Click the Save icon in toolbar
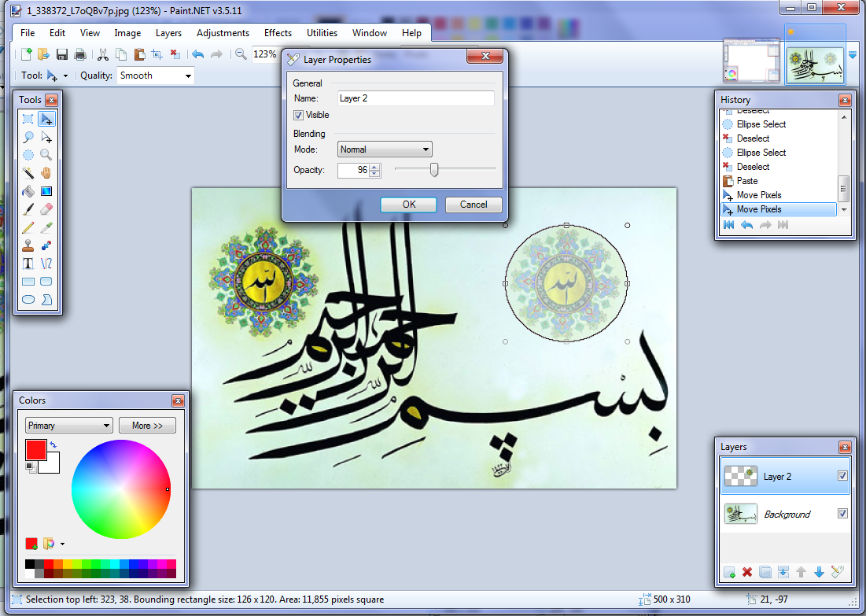This screenshot has height=616, width=866. 62,54
